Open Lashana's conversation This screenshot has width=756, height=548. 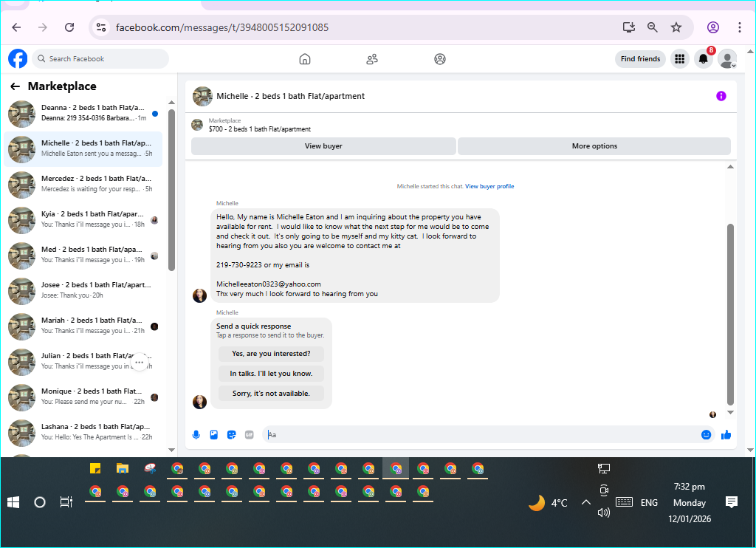[83, 433]
